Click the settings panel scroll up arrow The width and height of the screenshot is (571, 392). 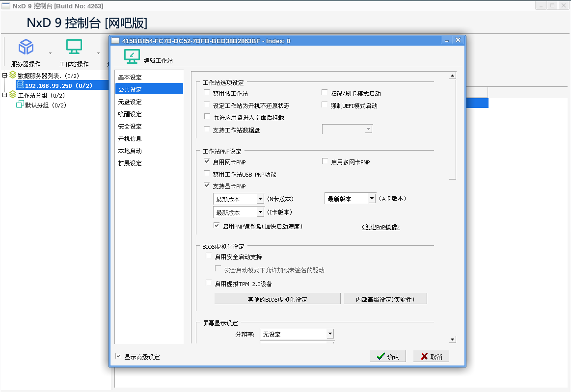pos(452,76)
